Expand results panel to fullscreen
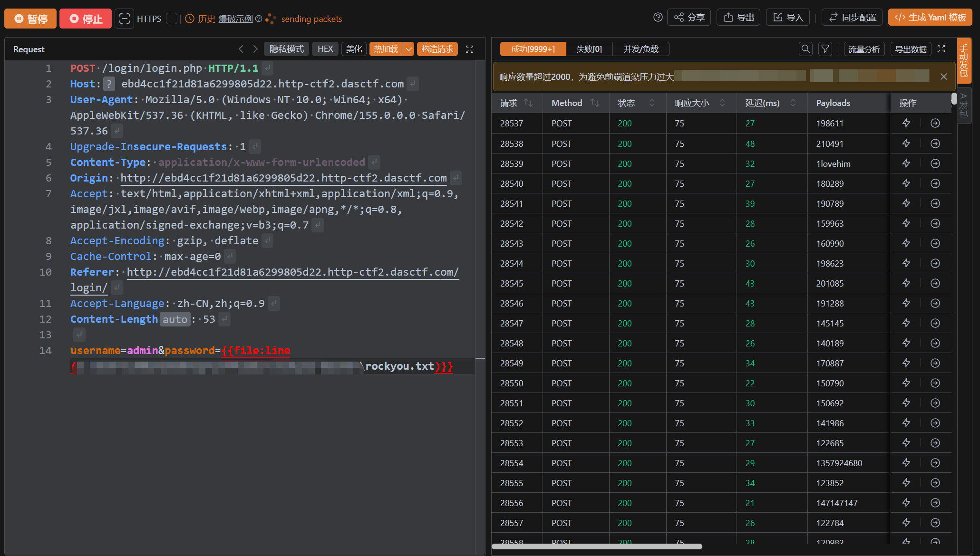Image resolution: width=980 pixels, height=556 pixels. pos(941,49)
